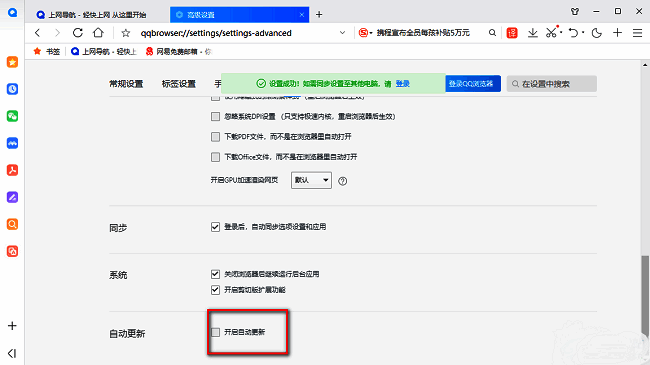The image size is (650, 365).
Task: Open the 网易免费邮箱 bookmark
Action: coord(179,51)
